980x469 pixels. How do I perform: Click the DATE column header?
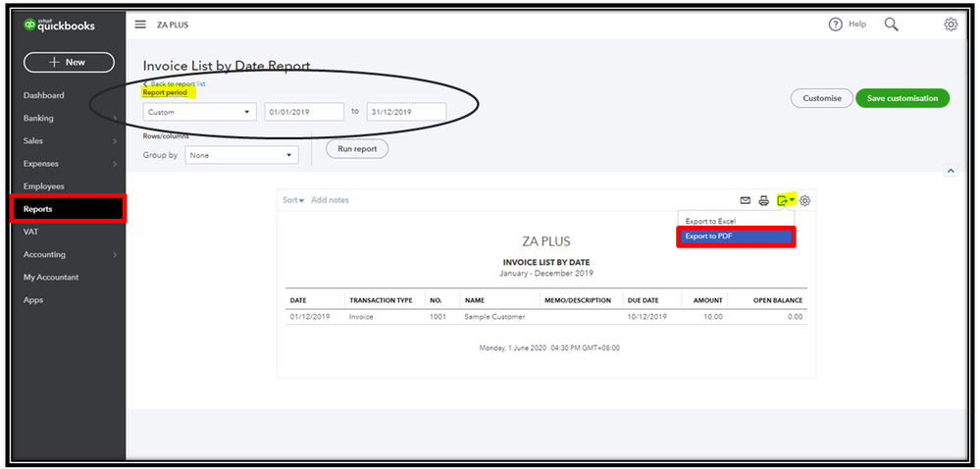tap(298, 300)
